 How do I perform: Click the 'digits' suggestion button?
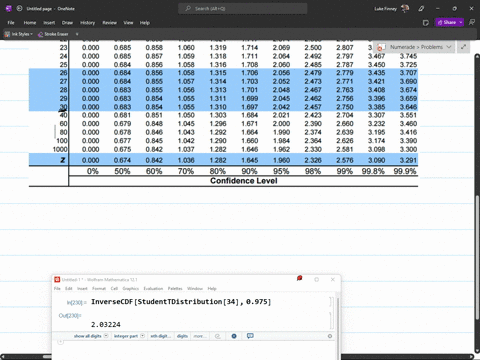pyautogui.click(x=182, y=336)
